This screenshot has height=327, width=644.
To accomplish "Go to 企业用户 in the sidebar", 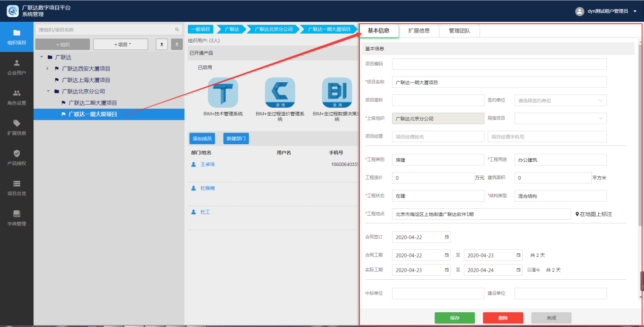I will (17, 67).
